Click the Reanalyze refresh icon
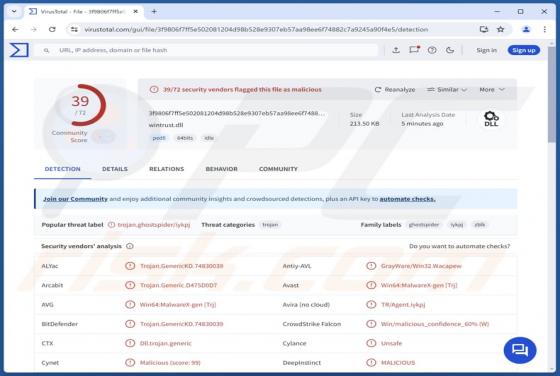The width and height of the screenshot is (560, 376). click(x=378, y=89)
